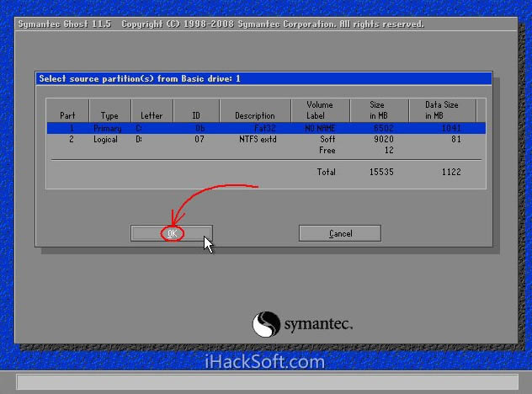Viewport: 532px width, 394px height.
Task: Select partition 2 Logical NTFS row
Action: 266,139
